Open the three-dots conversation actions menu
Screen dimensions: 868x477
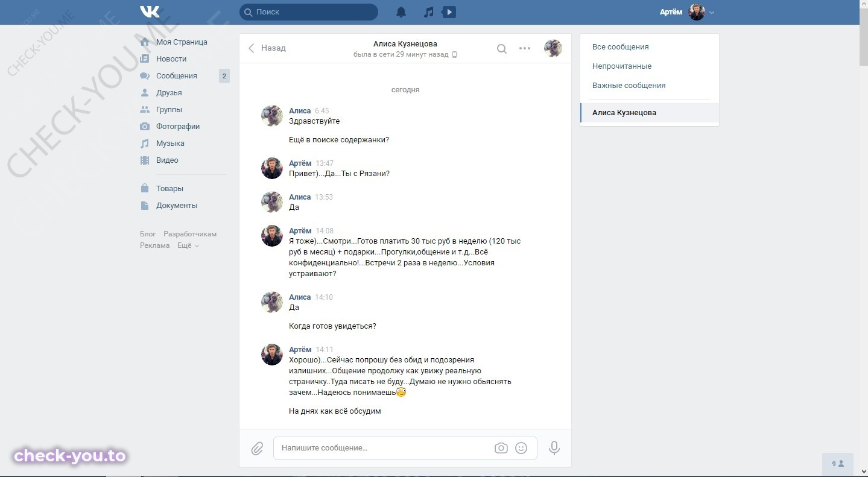[x=525, y=48]
